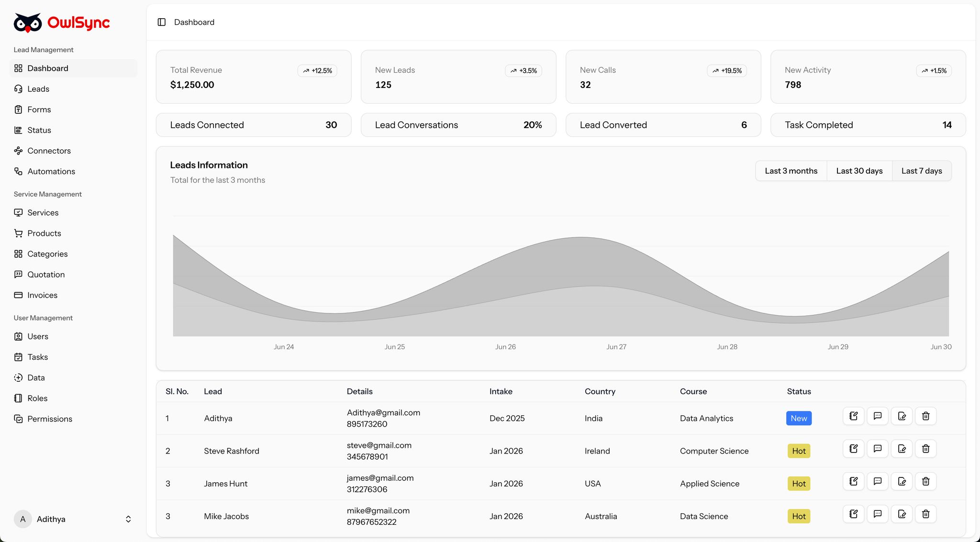Switch chart to Last 30 days

point(859,171)
